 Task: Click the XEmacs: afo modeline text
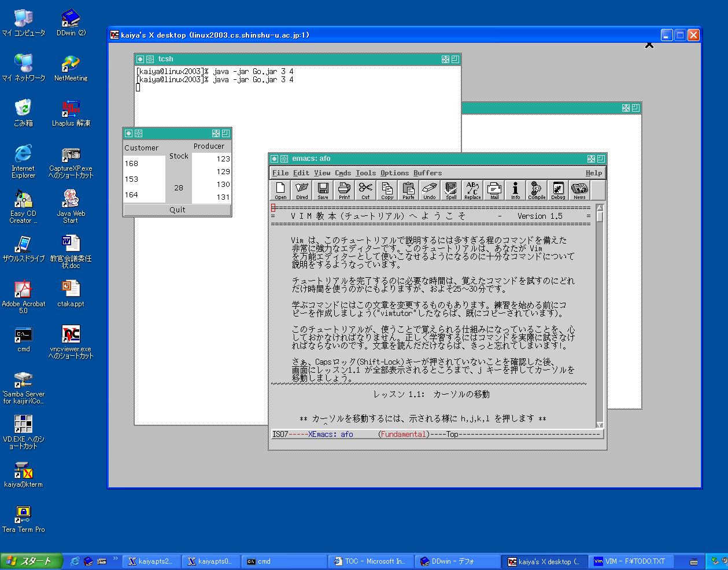[330, 434]
